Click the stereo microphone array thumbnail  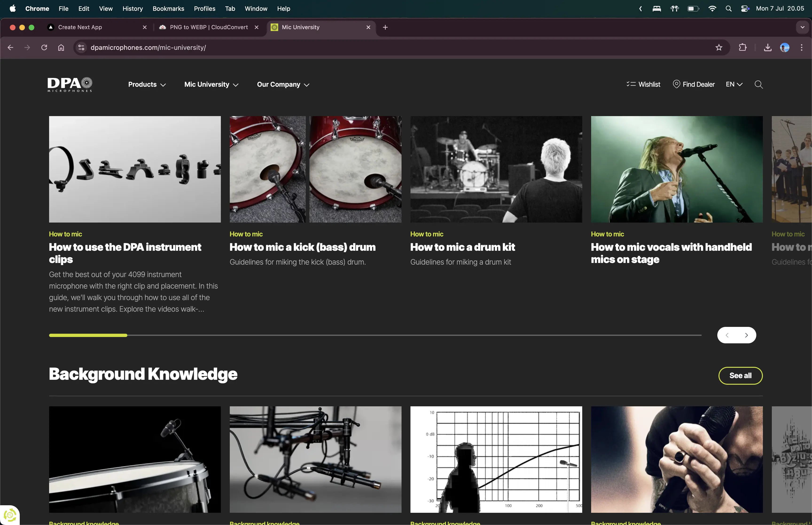point(316,459)
